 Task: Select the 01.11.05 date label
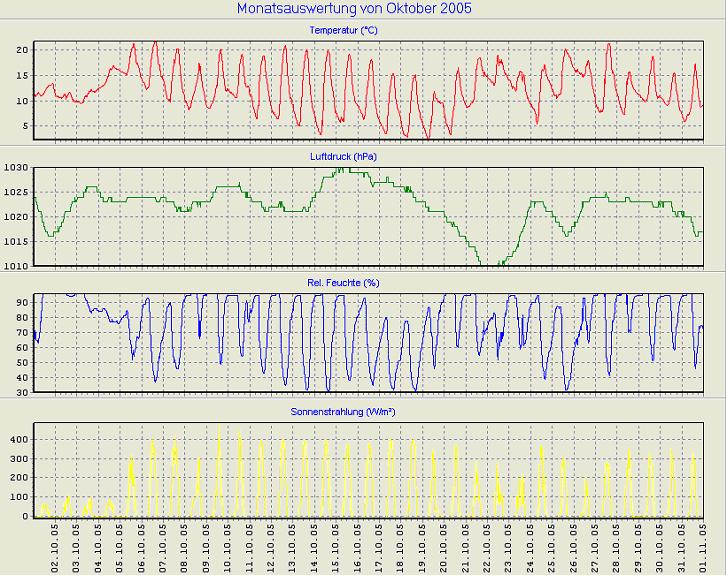tap(706, 546)
